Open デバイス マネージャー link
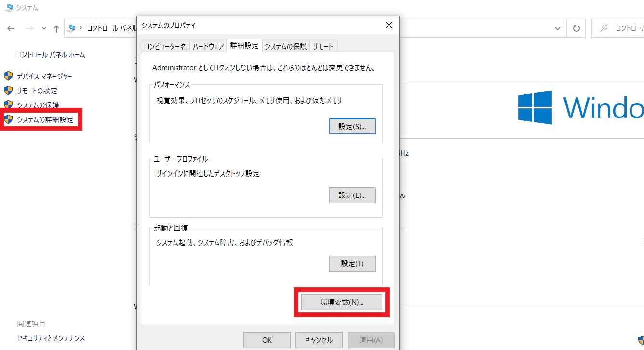The width and height of the screenshot is (644, 350). [45, 76]
